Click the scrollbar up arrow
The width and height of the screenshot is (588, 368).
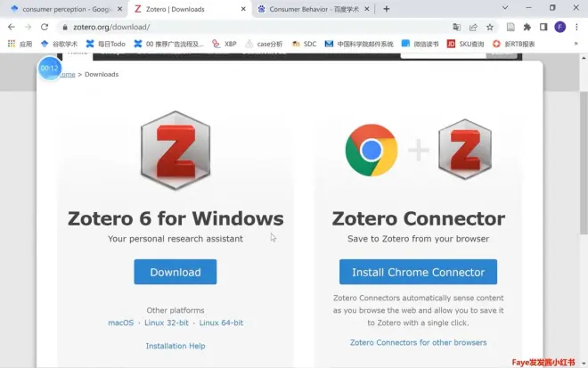584,58
